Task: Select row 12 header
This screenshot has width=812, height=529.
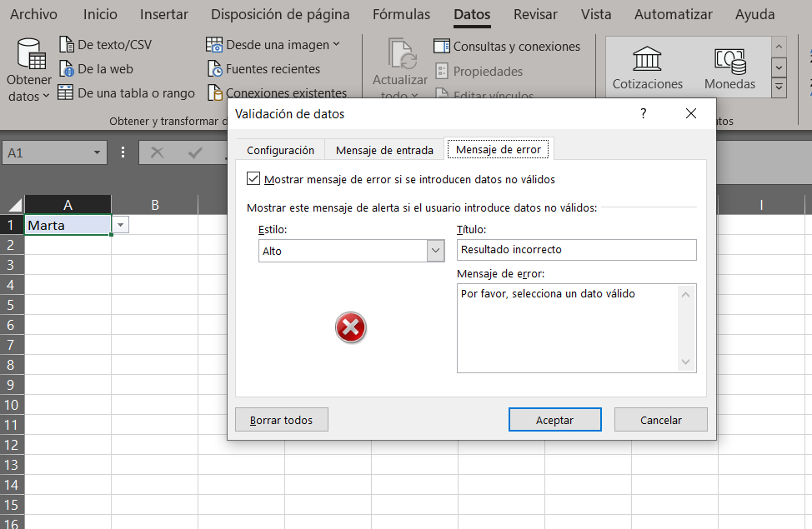Action: 12,445
